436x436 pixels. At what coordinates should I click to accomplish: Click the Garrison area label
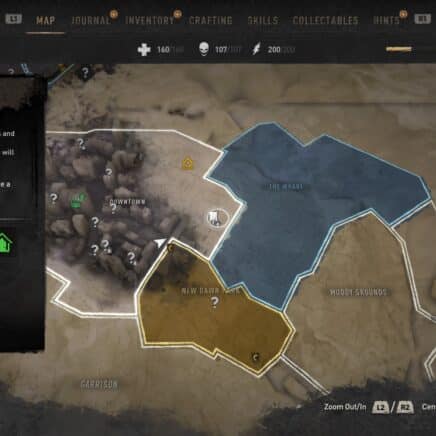coord(99,385)
